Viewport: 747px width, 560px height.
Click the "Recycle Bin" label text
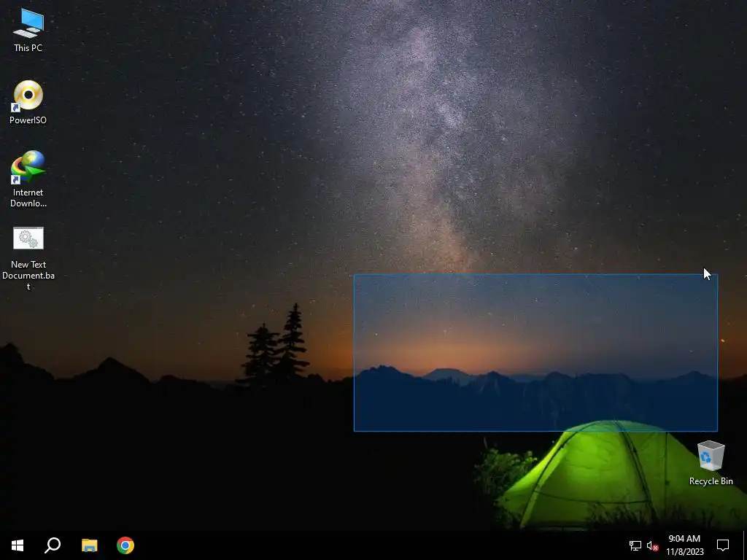click(x=711, y=481)
